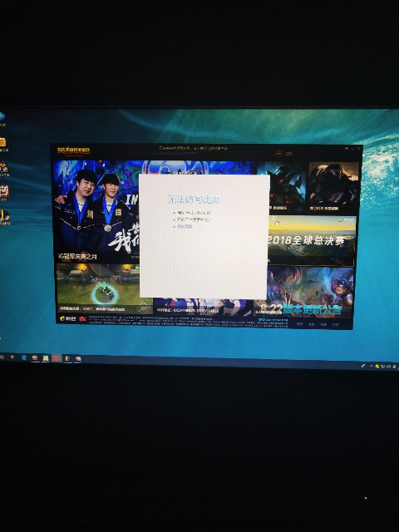The width and height of the screenshot is (399, 532).
Task: Show hidden system tray icons
Action: 372,366
